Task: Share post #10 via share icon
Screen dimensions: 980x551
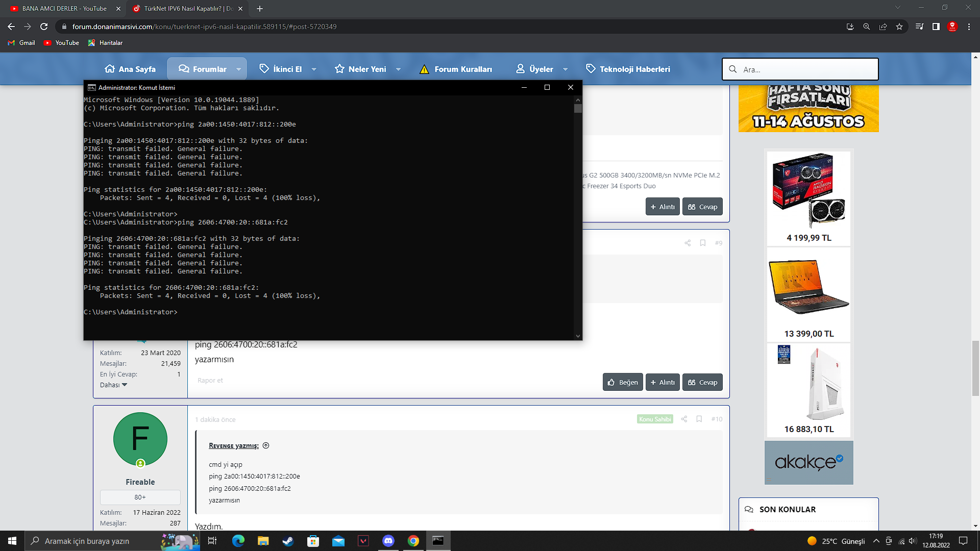Action: (684, 419)
